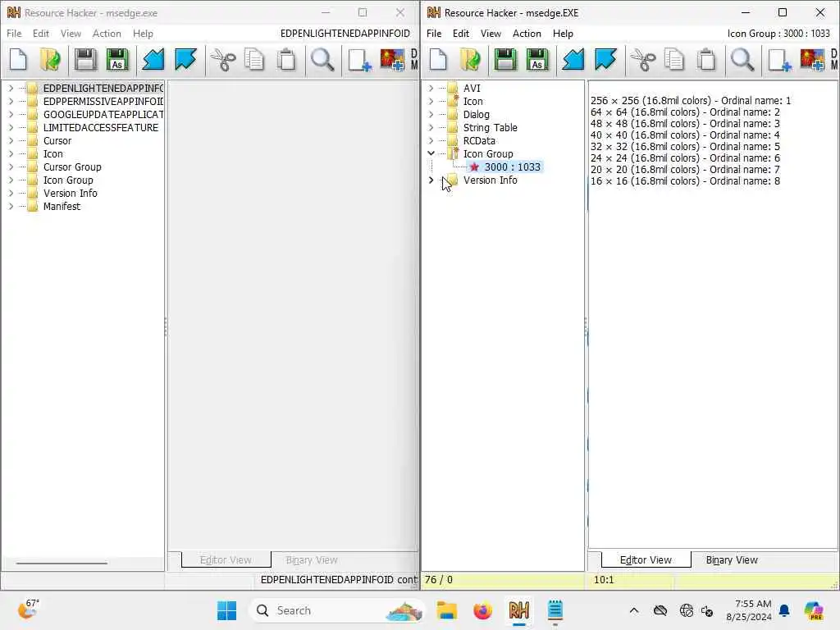Open notifications bell in taskbar

pos(784,610)
